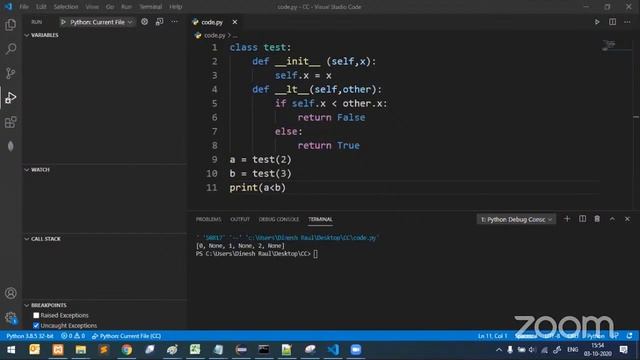Open the Edit menu
Screen dimensions: 640x360
click(41, 7)
